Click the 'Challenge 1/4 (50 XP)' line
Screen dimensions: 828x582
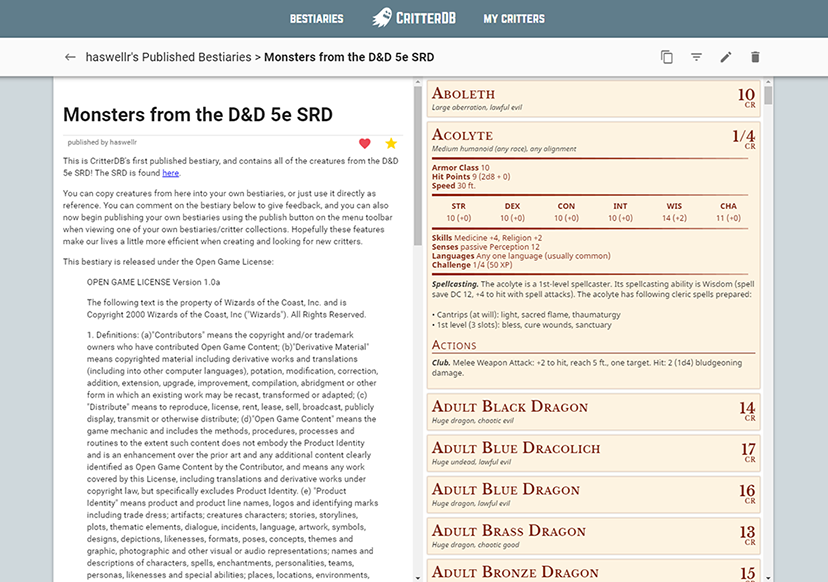point(472,265)
